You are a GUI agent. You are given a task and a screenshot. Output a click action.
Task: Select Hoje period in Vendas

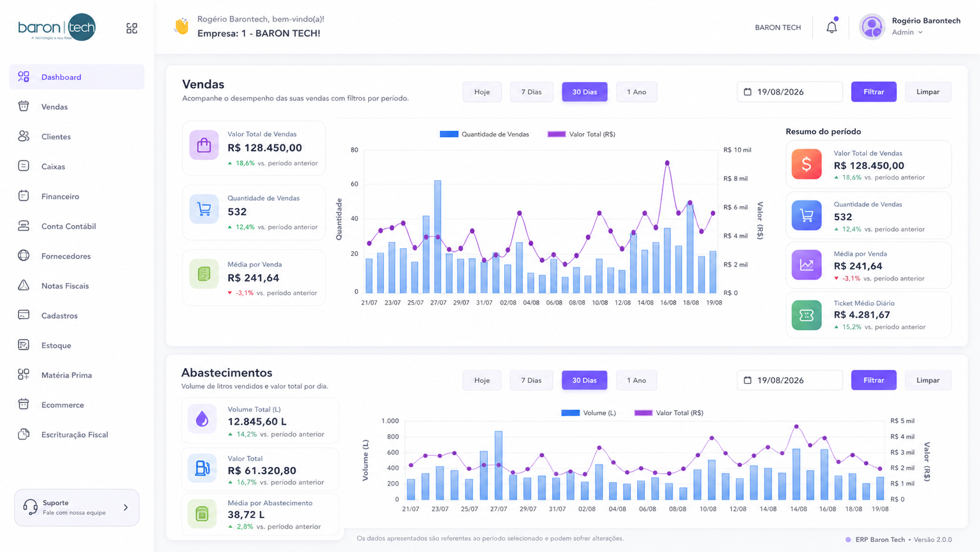(482, 92)
